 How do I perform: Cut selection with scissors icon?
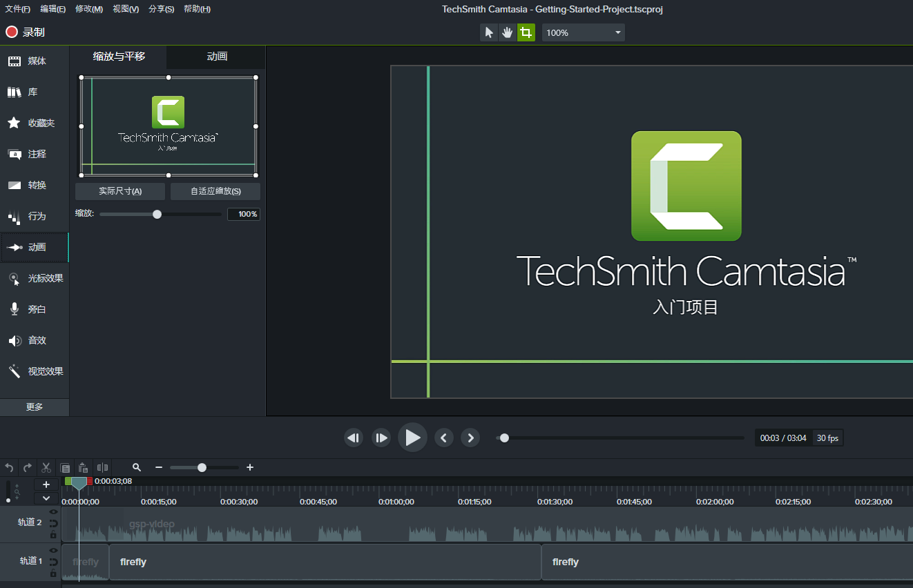pyautogui.click(x=46, y=467)
